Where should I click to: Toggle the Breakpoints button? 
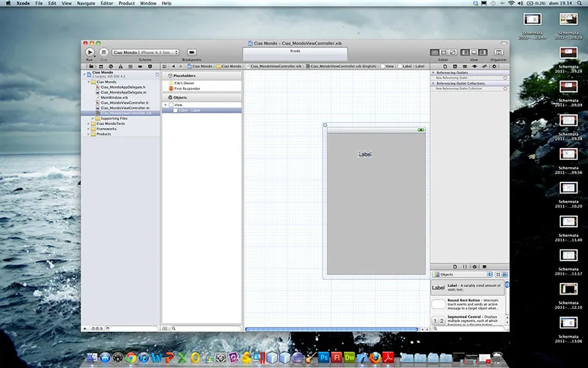(192, 52)
